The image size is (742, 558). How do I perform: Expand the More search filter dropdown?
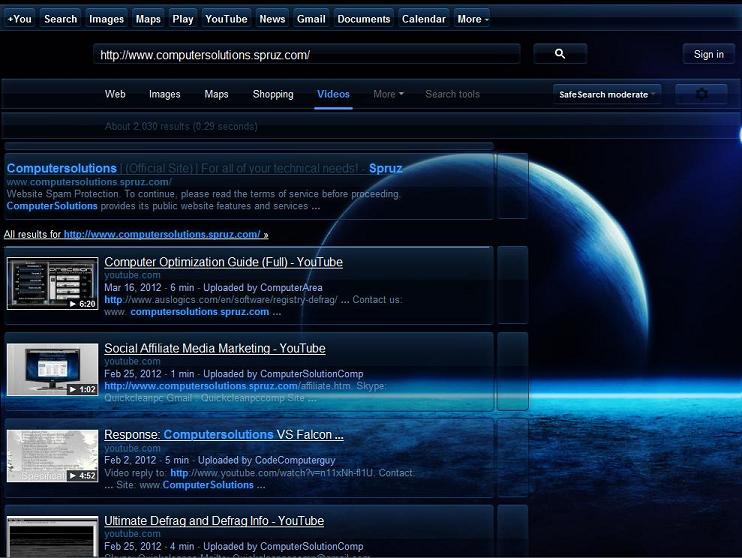(388, 94)
